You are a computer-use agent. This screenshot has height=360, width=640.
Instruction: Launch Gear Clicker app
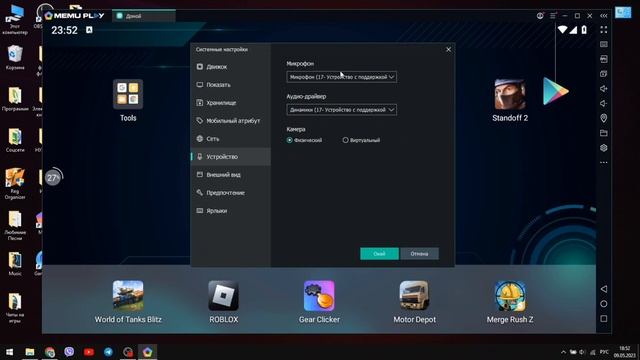tap(319, 302)
